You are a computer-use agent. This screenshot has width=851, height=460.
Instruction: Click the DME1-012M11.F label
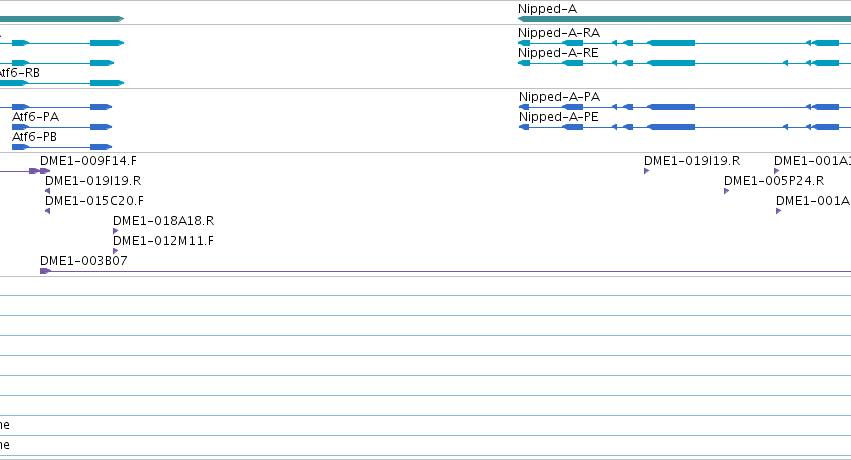(x=163, y=241)
